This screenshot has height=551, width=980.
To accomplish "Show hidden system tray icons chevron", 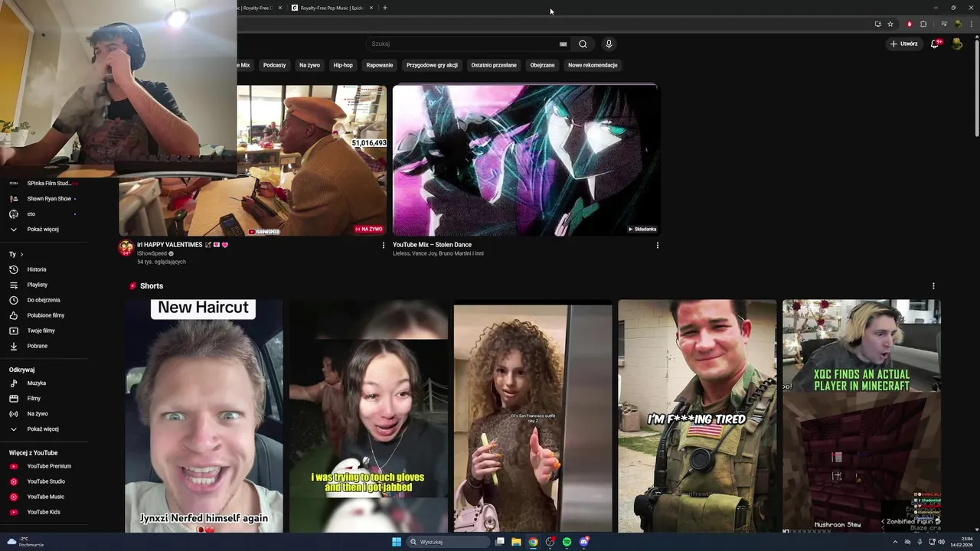I will click(896, 542).
